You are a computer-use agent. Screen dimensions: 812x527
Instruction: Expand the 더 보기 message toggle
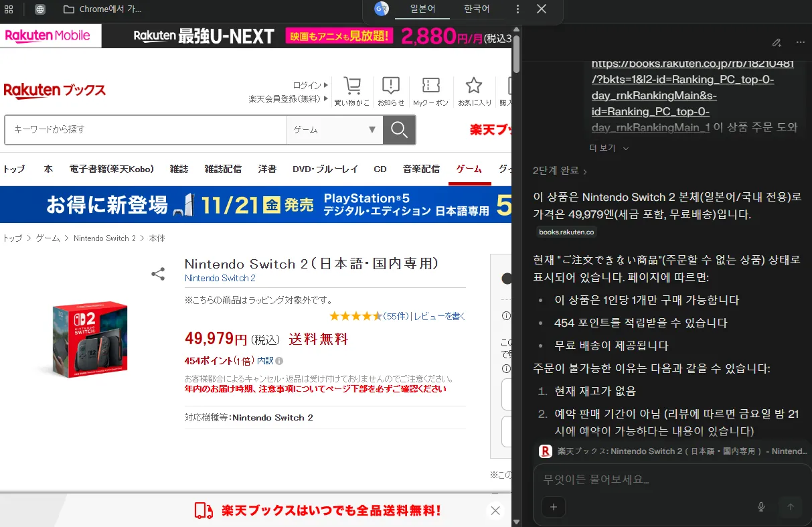(609, 147)
